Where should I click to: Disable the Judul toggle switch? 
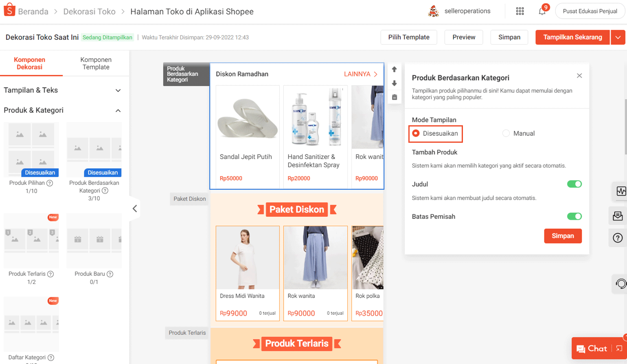point(574,184)
